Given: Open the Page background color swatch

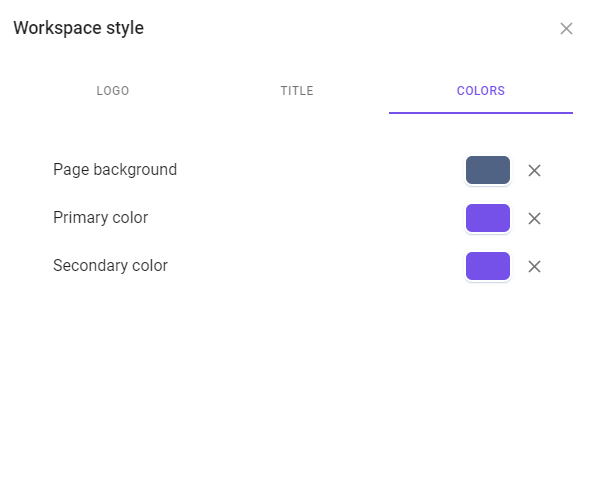Looking at the screenshot, I should point(488,170).
